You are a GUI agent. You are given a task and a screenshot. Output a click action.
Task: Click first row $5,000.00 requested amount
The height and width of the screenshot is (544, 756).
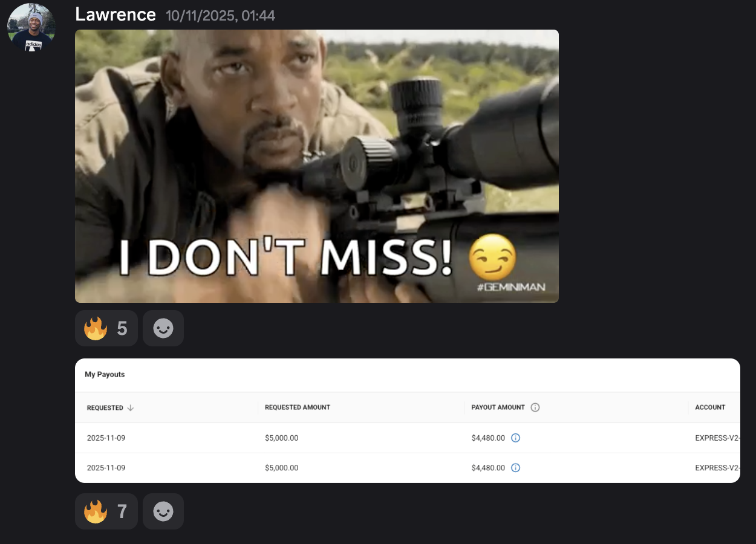[282, 438]
